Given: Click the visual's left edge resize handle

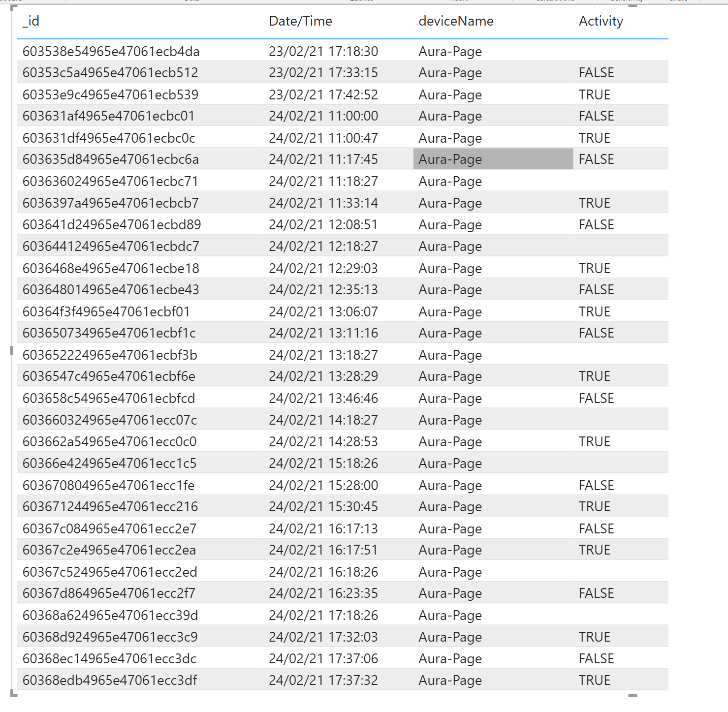Looking at the screenshot, I should [x=11, y=350].
